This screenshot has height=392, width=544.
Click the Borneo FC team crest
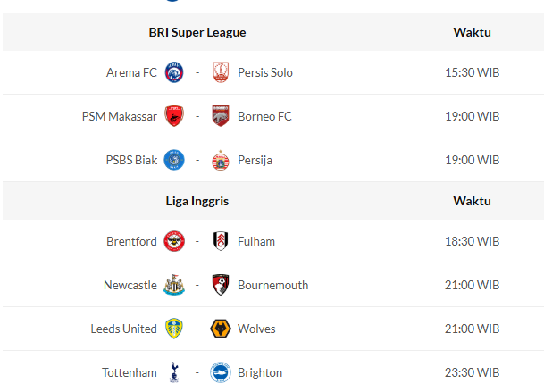[221, 116]
